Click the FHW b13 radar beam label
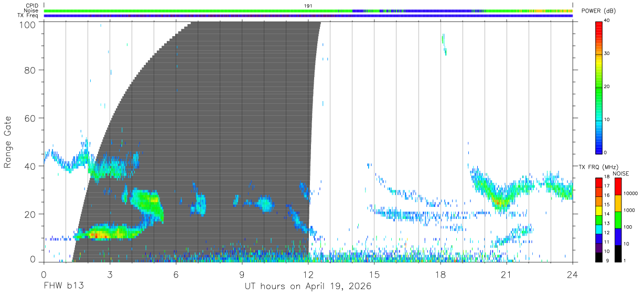 (x=63, y=287)
